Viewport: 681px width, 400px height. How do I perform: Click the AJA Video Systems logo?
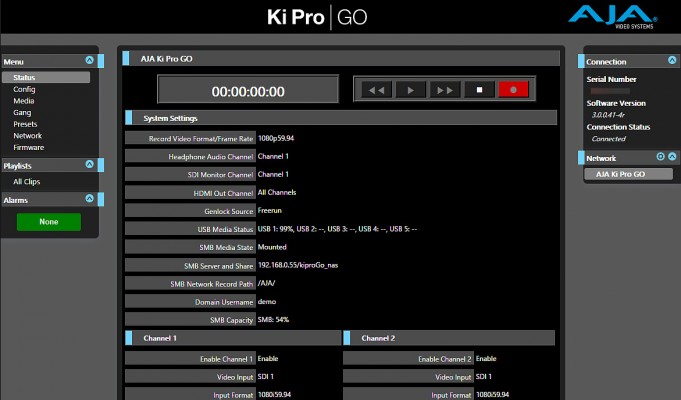tap(613, 17)
